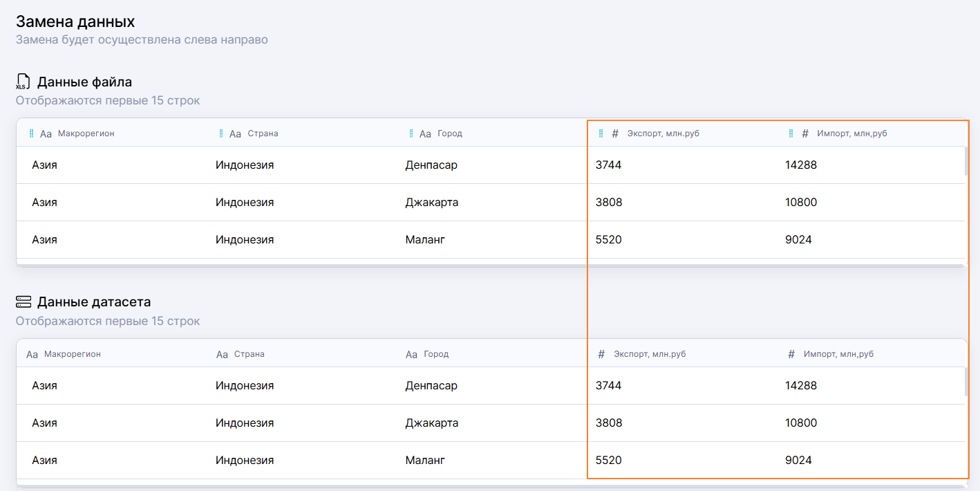The height and width of the screenshot is (491, 980).
Task: Select the Маланг cell in dataset table
Action: point(425,461)
